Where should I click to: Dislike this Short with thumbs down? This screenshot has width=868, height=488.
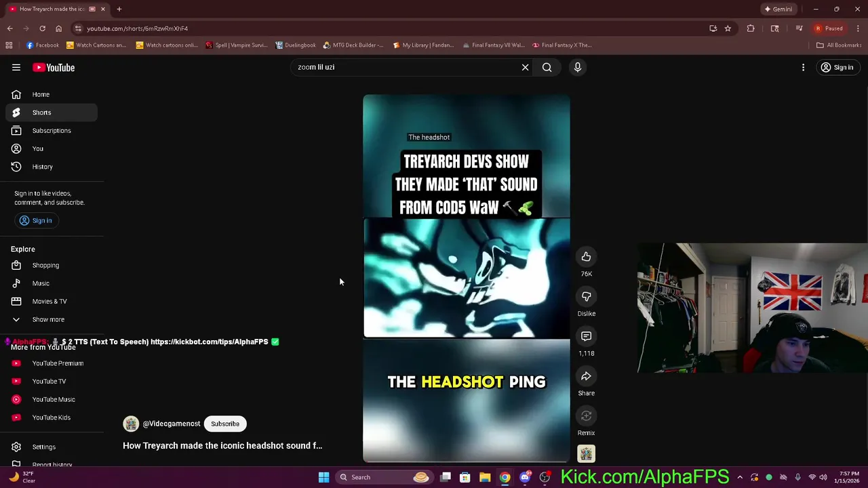(x=586, y=297)
